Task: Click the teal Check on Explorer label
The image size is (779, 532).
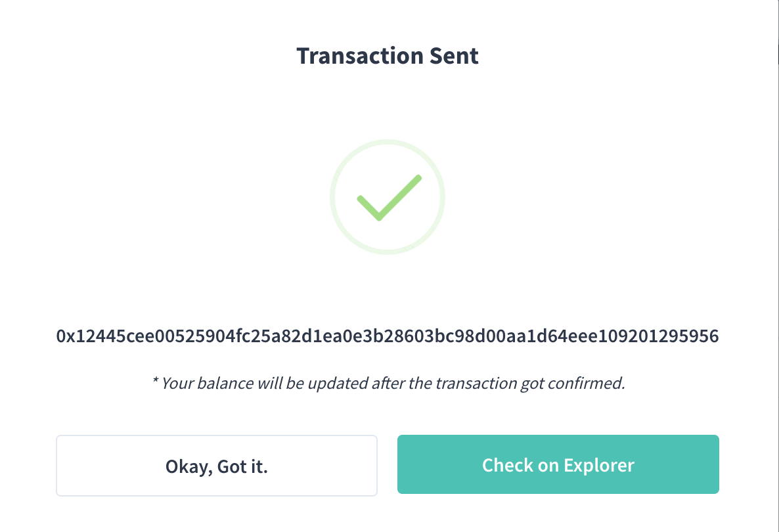Action: pyautogui.click(x=558, y=464)
